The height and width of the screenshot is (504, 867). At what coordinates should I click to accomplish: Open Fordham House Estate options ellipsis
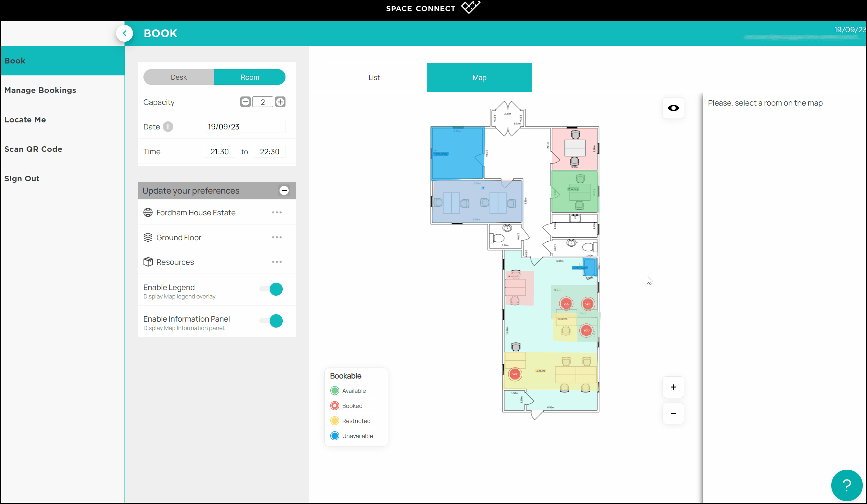click(277, 213)
